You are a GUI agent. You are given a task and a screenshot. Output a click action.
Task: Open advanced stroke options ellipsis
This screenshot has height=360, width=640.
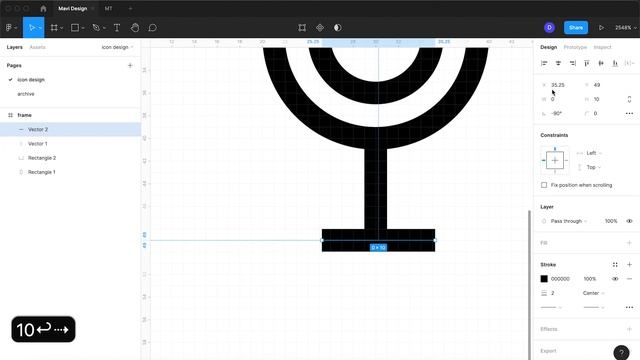click(x=629, y=307)
